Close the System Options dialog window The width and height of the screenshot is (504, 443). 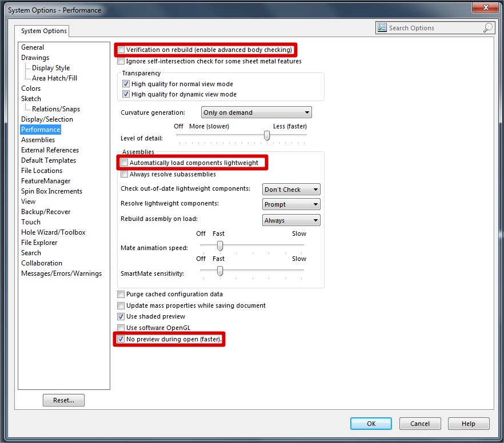(486, 8)
